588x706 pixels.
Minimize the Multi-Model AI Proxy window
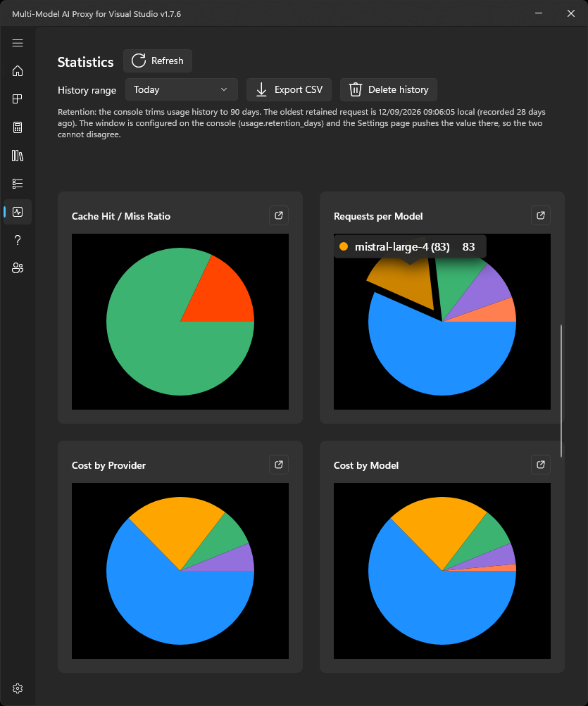tap(539, 13)
